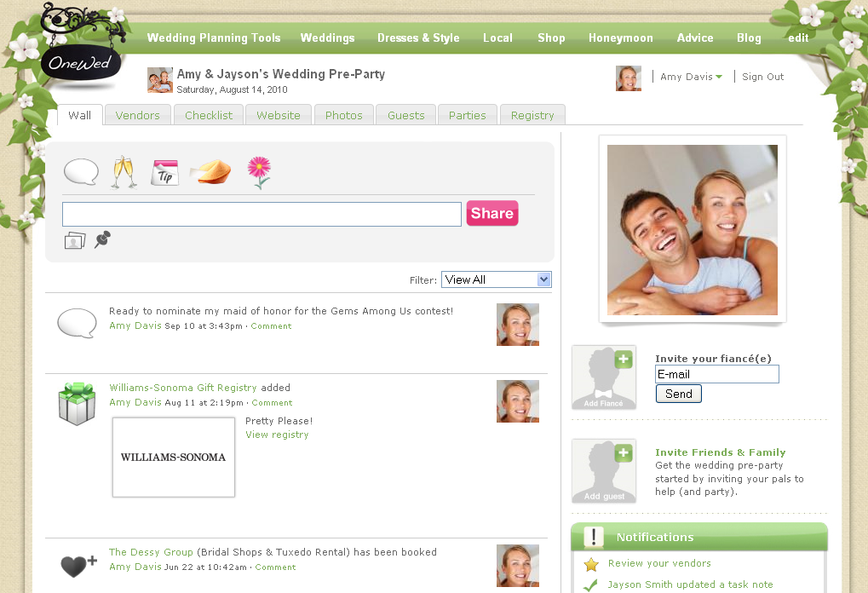Click Amy's avatar on the Gems contest post
Viewport: 868px width, 593px height.
518,325
